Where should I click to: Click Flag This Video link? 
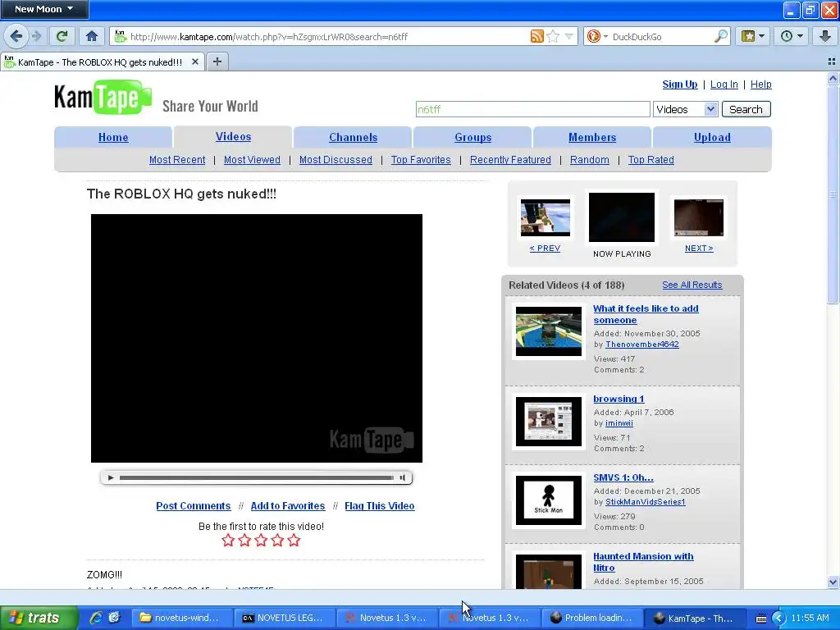(379, 505)
